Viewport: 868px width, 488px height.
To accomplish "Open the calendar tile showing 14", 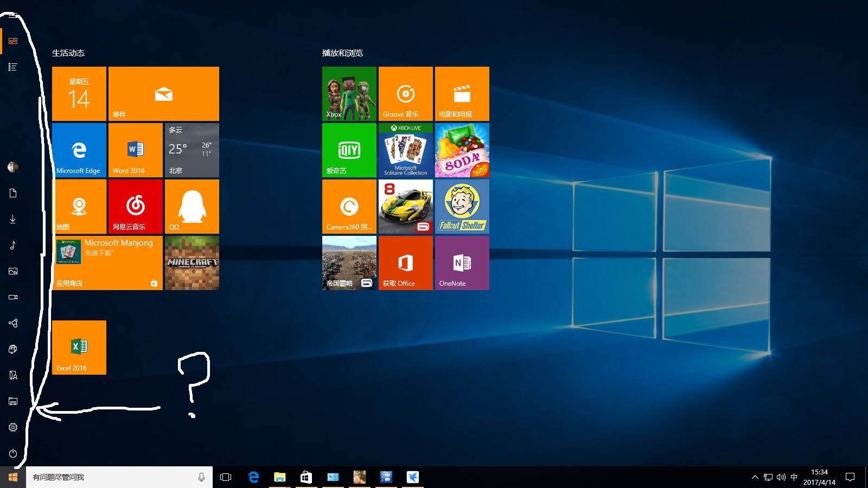I will [79, 94].
